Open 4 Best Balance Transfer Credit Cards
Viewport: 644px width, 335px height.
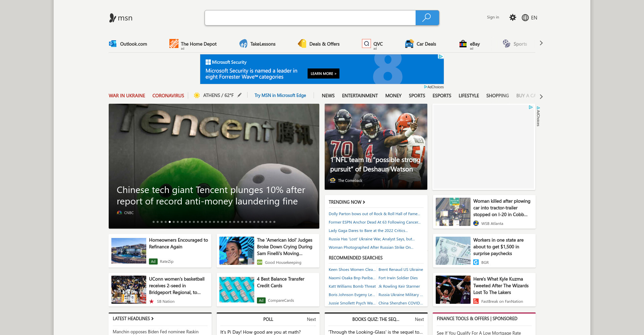point(268,290)
